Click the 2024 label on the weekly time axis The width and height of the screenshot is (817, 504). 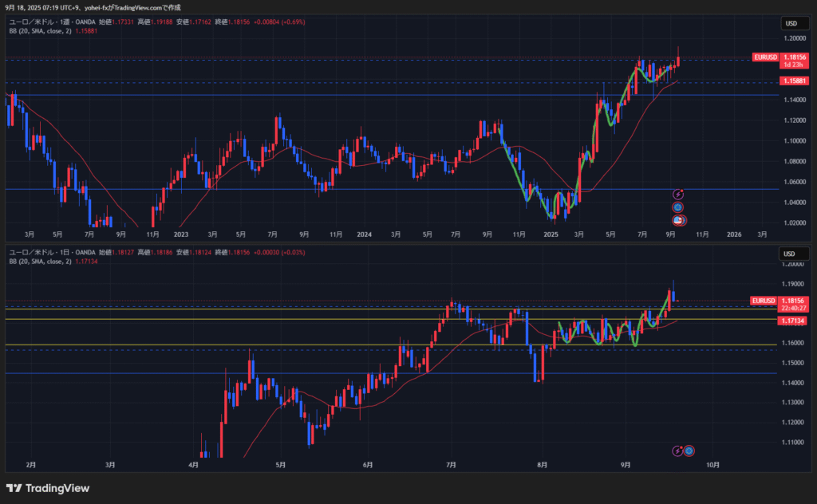coord(364,234)
